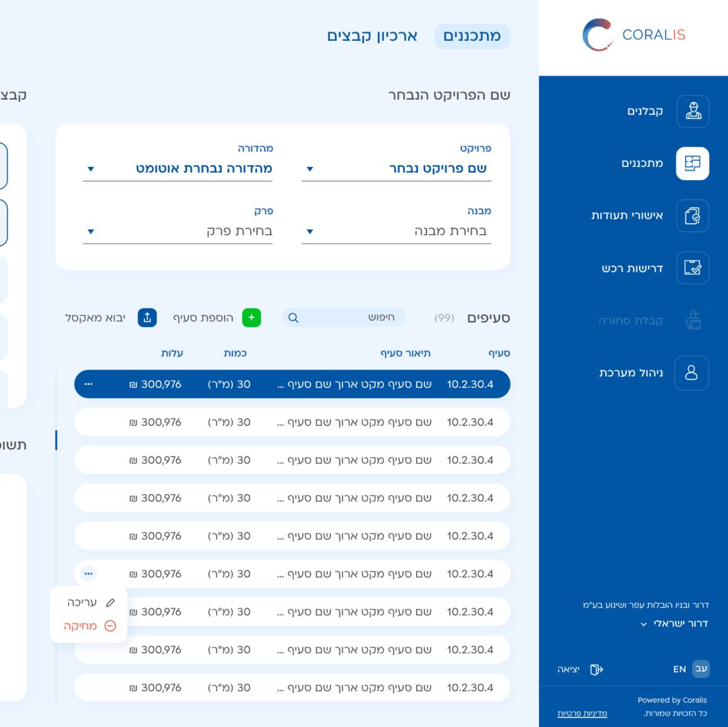Open the מבנה building dropdown

click(397, 232)
